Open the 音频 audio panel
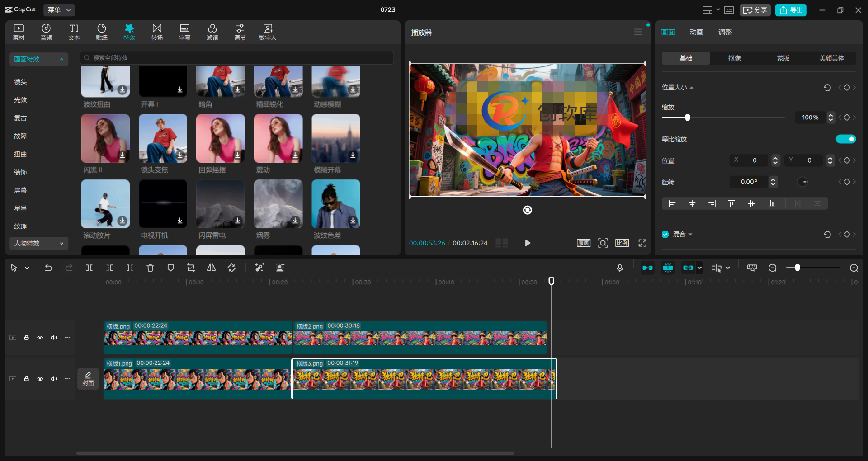Image resolution: width=868 pixels, height=461 pixels. (x=46, y=32)
